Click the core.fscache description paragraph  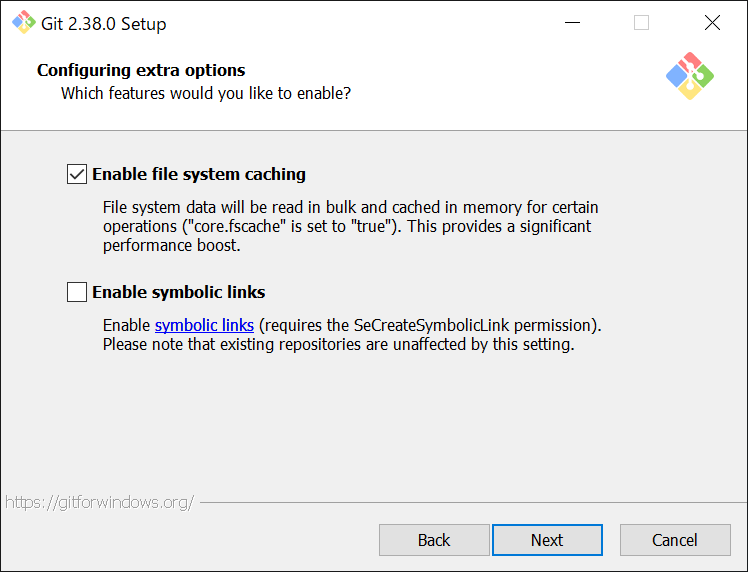pyautogui.click(x=350, y=226)
